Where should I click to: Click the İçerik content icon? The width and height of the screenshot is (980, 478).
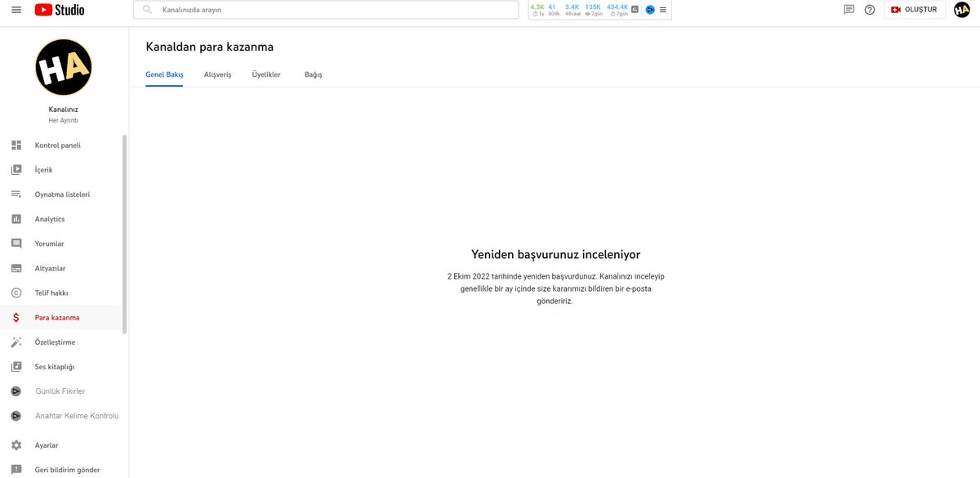pyautogui.click(x=16, y=170)
